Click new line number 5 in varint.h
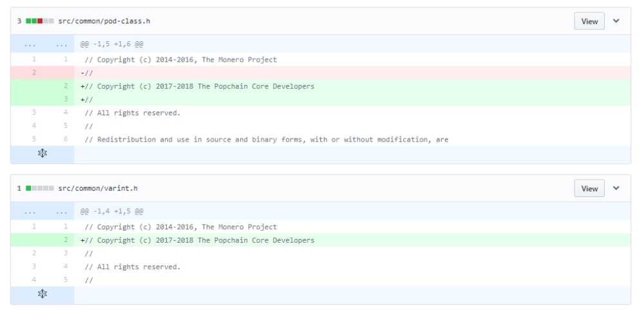Viewport: 644px width, 313px height. click(65, 280)
